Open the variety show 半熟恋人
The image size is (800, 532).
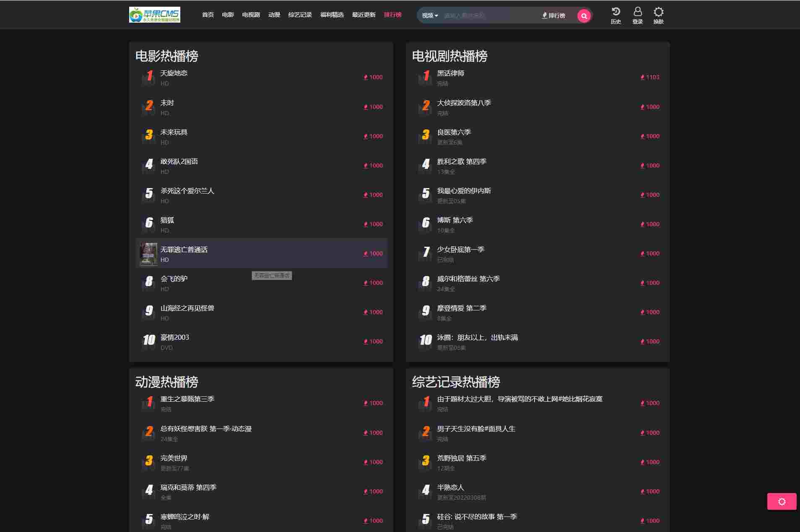click(450, 487)
